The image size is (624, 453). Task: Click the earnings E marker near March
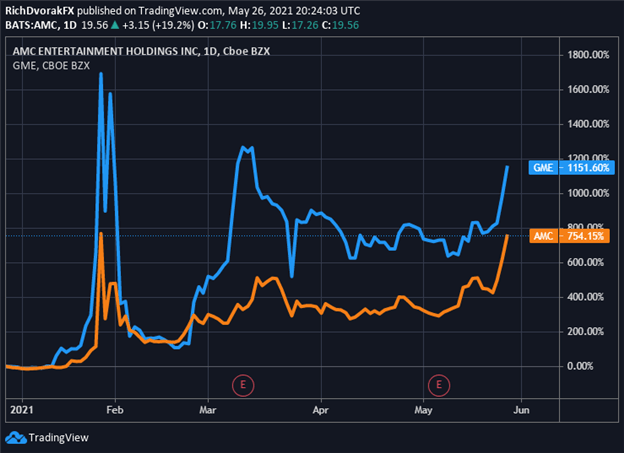[243, 385]
